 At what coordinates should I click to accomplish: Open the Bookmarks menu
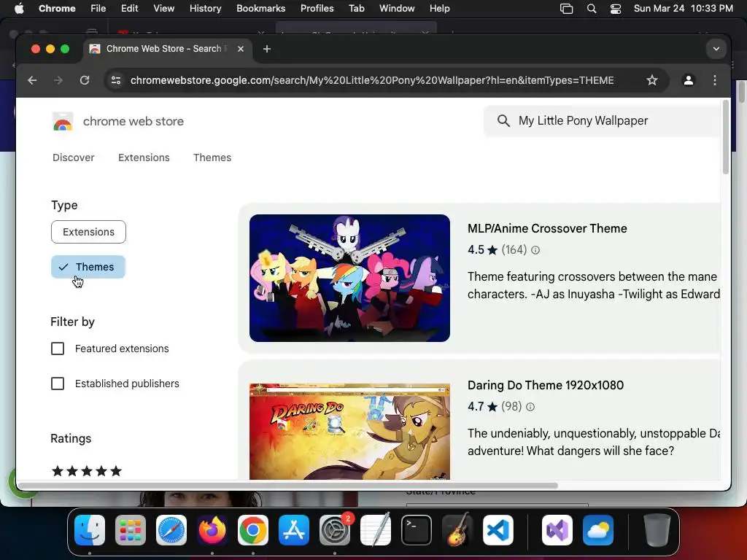261,9
